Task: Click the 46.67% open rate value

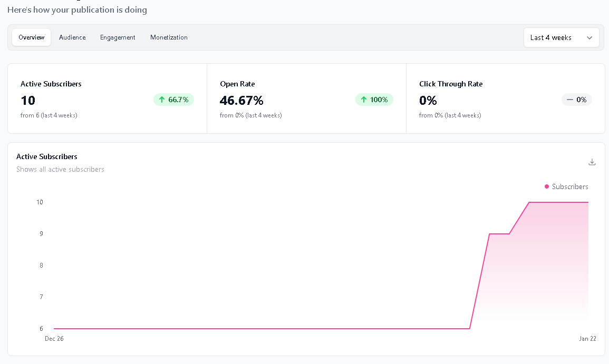Action: (241, 101)
